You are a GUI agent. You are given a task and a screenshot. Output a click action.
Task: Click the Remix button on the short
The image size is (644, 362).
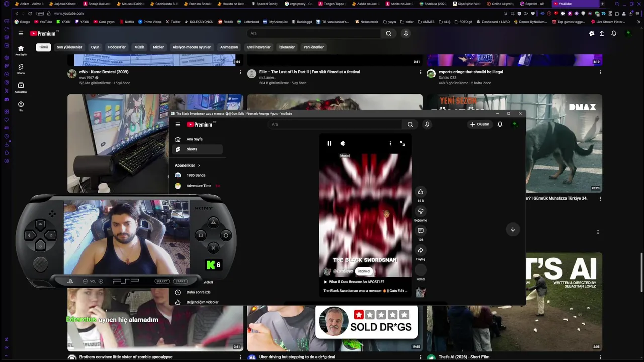point(421,270)
